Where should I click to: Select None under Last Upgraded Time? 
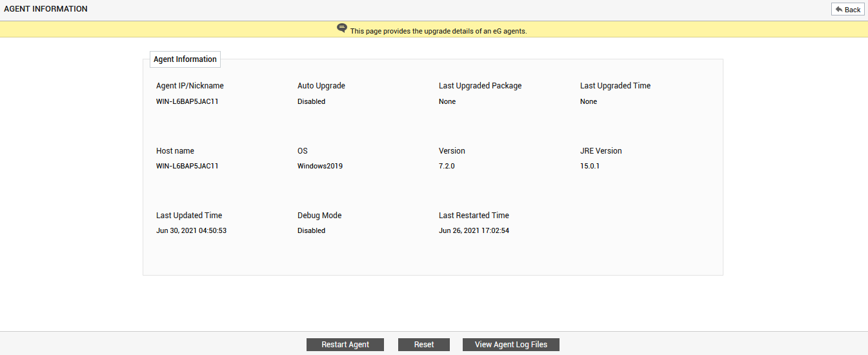pos(589,101)
